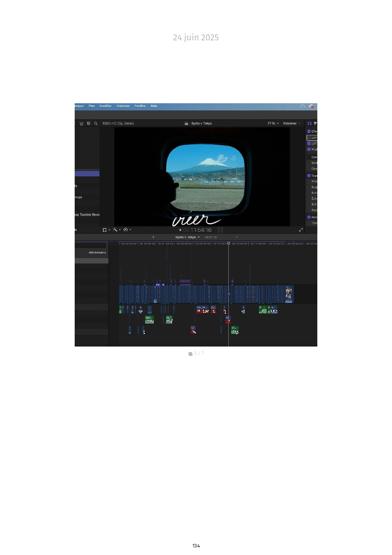Open the video inspector filmstrip icon
Image resolution: width=392 pixels, height=555 pixels.
[x=309, y=123]
